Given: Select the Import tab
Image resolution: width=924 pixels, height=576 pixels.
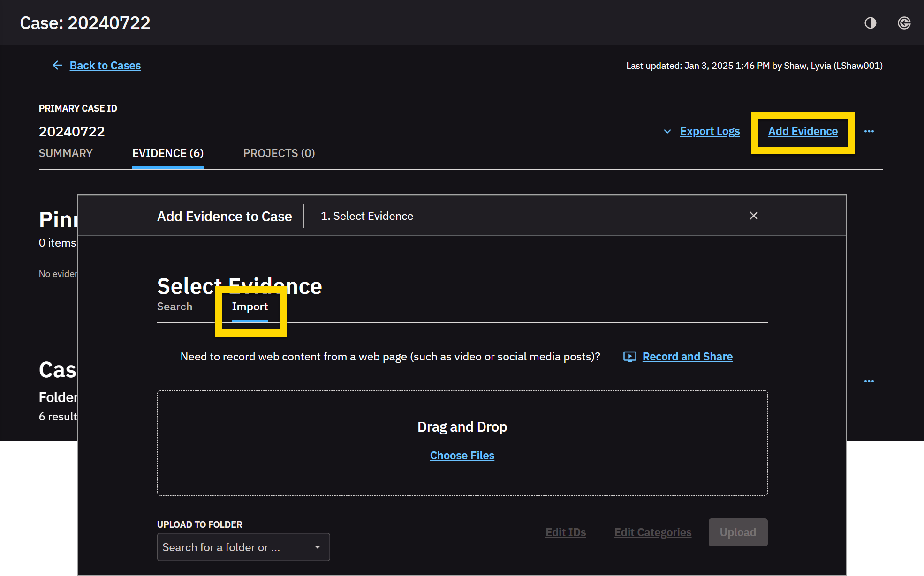Looking at the screenshot, I should (250, 307).
